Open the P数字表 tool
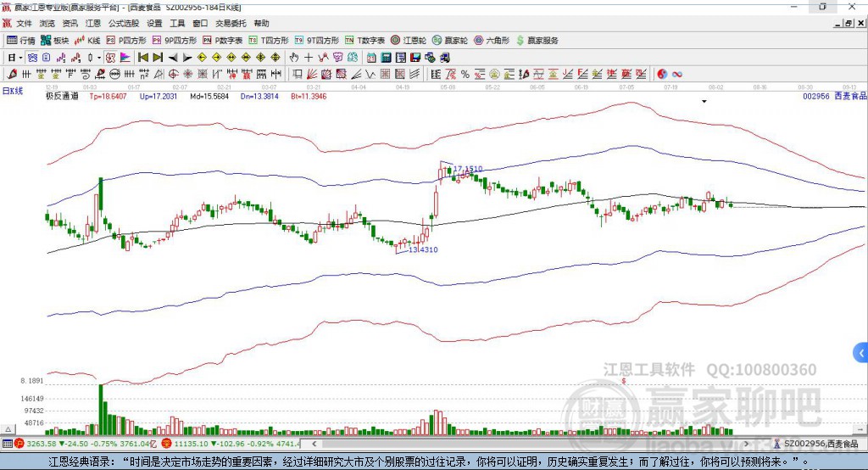Screen dimensions: 868x470 223,41
